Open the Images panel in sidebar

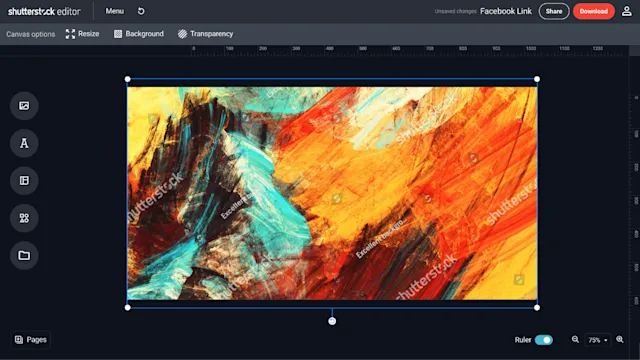(x=24, y=106)
